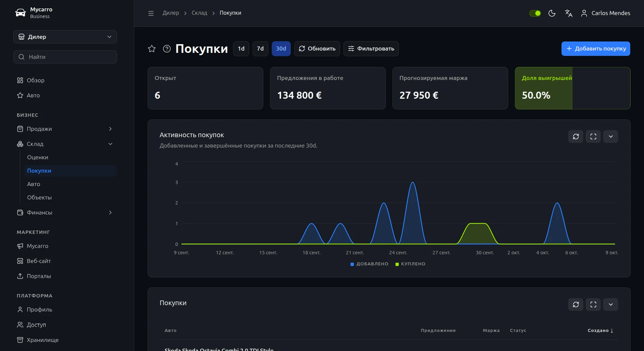Image resolution: width=644 pixels, height=351 pixels.
Task: Sort table by Создано column
Action: click(x=600, y=330)
